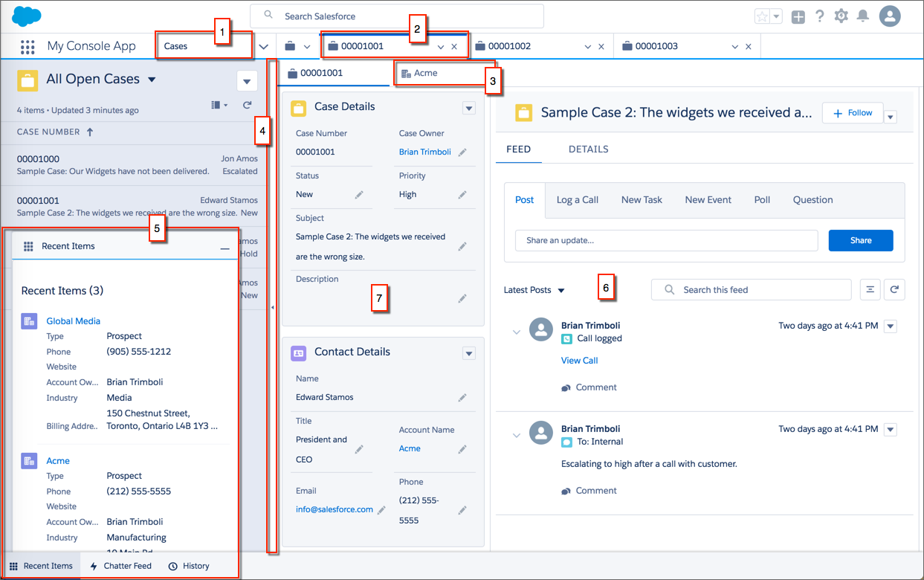924x580 pixels.
Task: Click the feed filter icon
Action: [870, 290]
